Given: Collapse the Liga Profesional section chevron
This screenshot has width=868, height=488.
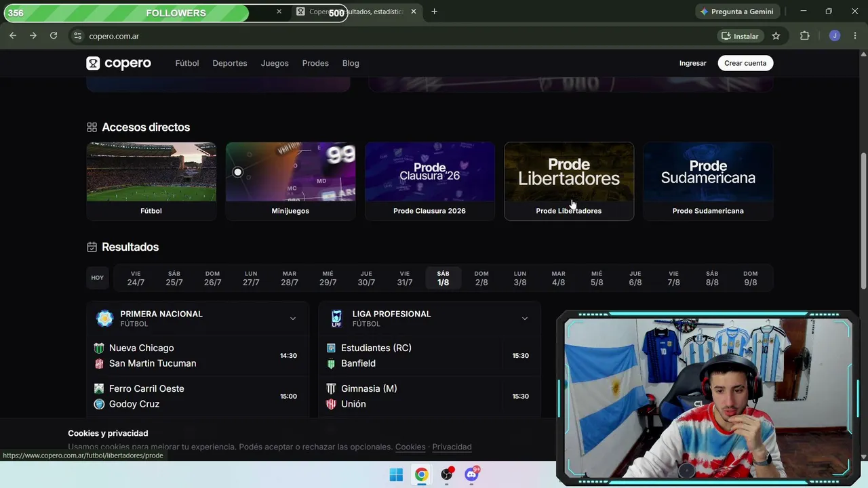Looking at the screenshot, I should tap(525, 319).
